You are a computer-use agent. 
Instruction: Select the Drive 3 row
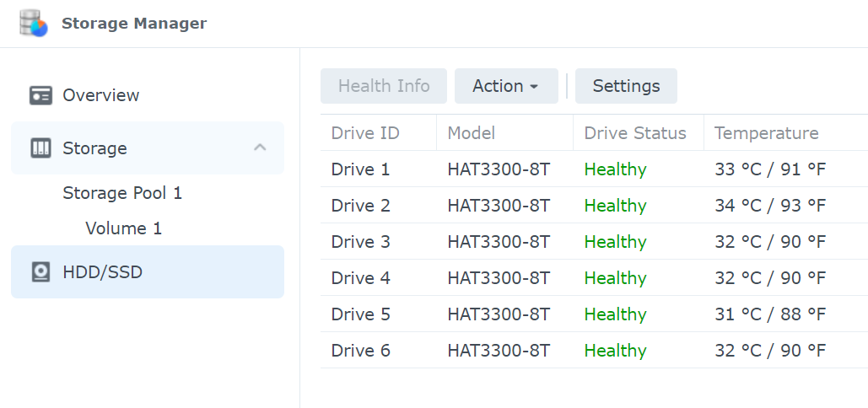click(594, 242)
